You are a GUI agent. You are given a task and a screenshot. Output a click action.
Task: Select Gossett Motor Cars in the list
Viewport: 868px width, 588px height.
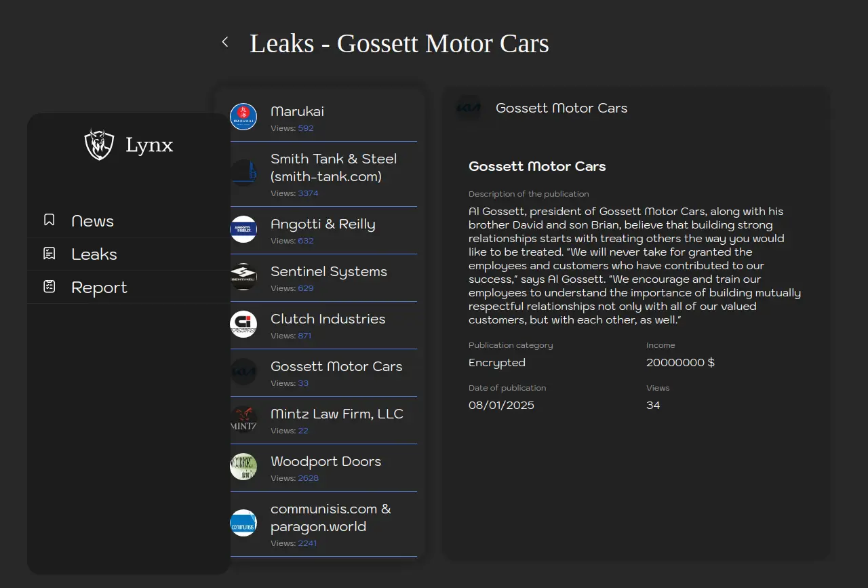coord(336,366)
